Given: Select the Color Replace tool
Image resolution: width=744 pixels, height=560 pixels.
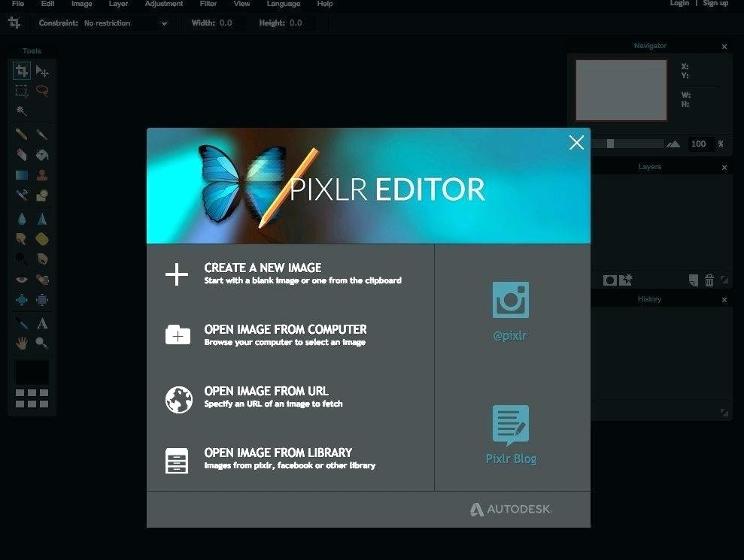Looking at the screenshot, I should coord(21,195).
